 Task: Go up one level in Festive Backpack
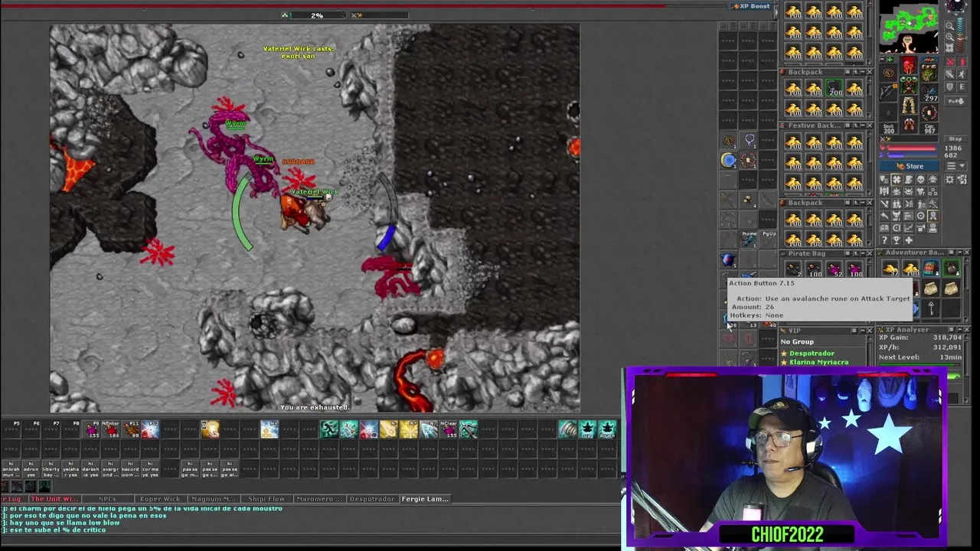pos(856,126)
